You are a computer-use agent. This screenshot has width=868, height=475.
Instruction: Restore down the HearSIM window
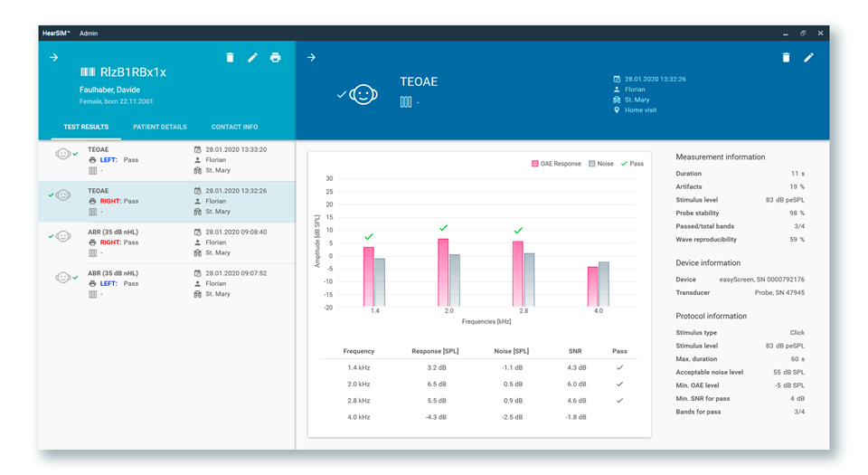tap(803, 33)
